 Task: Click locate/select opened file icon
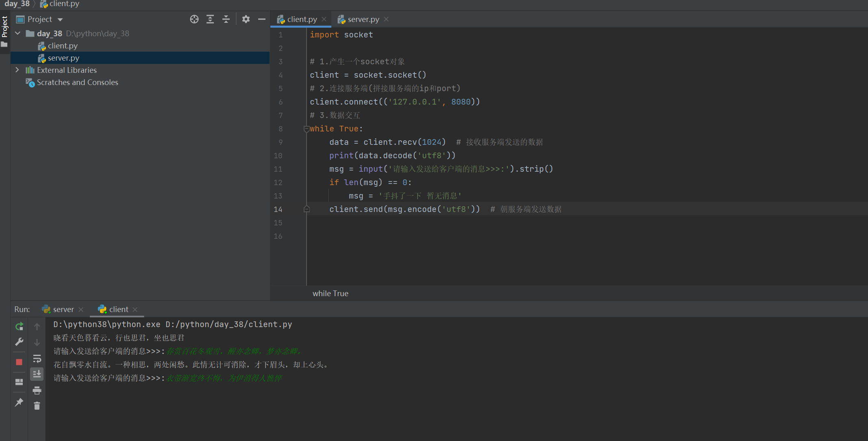[x=194, y=19]
